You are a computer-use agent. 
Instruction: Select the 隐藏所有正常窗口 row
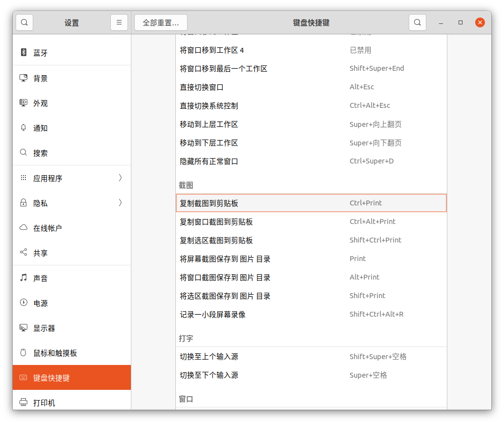point(311,161)
